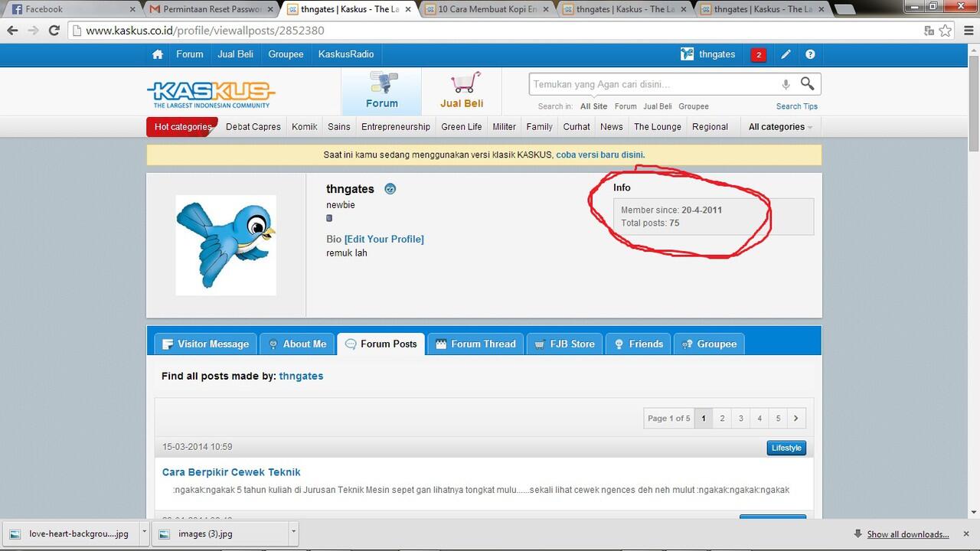Open dropdown arrow for images (3).jpg download
The height and width of the screenshot is (551, 980).
click(293, 533)
